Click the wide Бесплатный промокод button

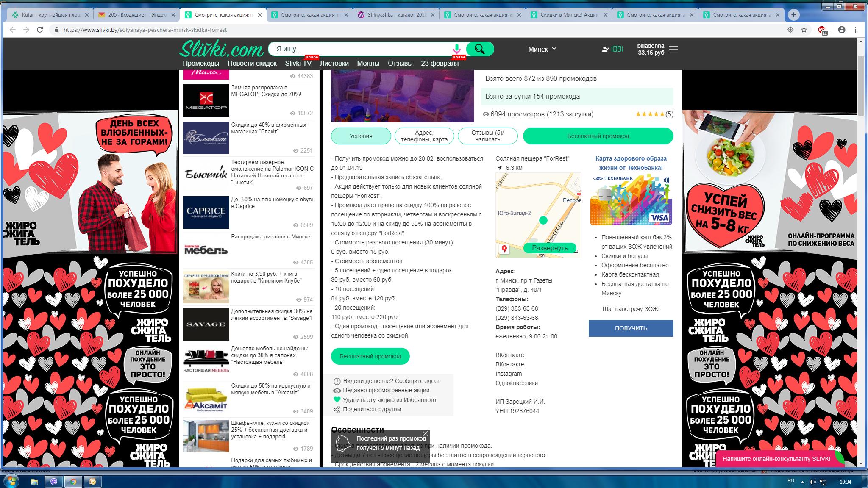point(598,136)
